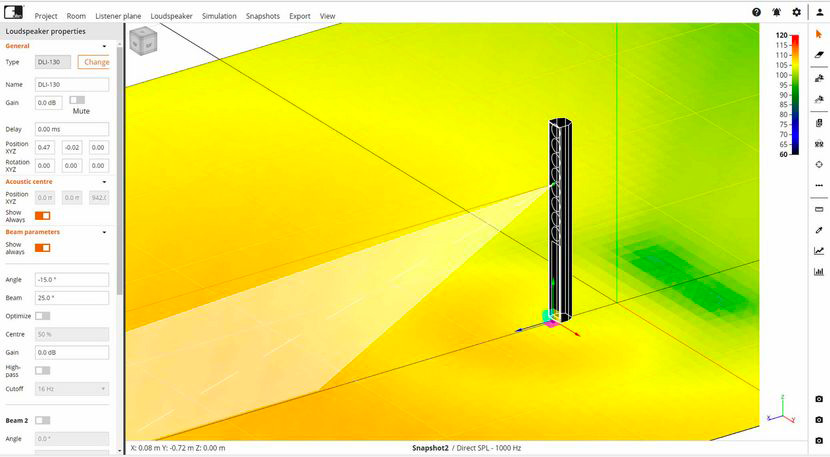Click the SPL color scale legend

(x=787, y=94)
